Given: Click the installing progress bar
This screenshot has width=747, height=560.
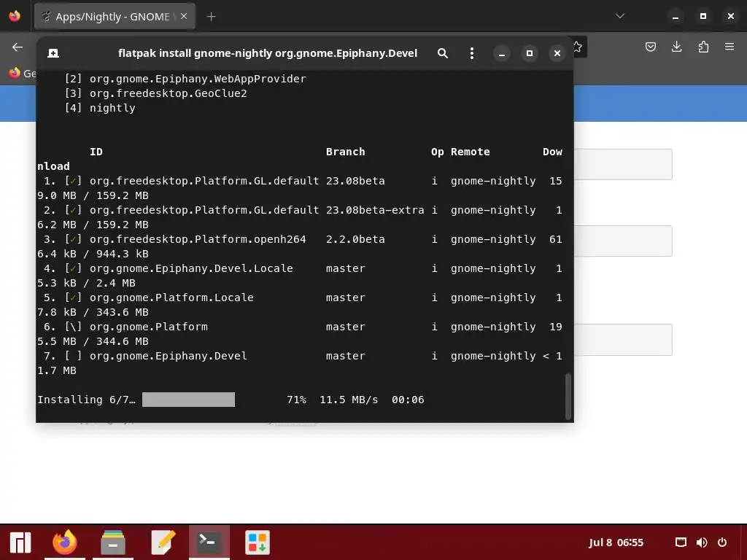Looking at the screenshot, I should pyautogui.click(x=188, y=400).
